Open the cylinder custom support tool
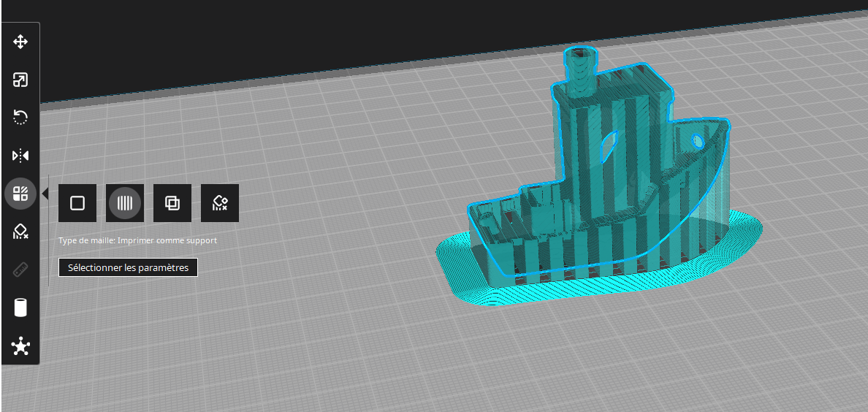 point(20,308)
